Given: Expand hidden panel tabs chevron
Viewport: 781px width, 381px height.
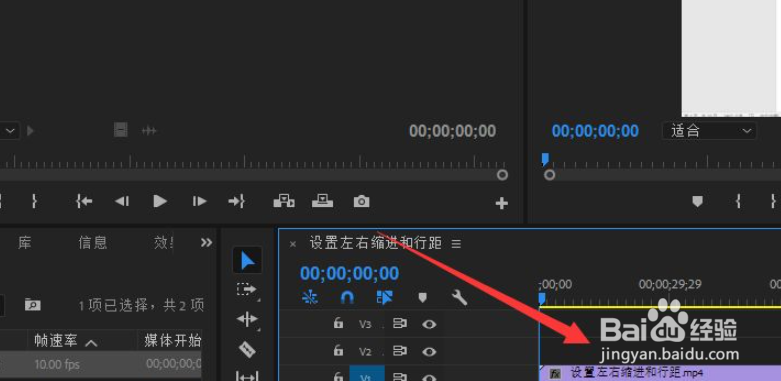Looking at the screenshot, I should 206,243.
